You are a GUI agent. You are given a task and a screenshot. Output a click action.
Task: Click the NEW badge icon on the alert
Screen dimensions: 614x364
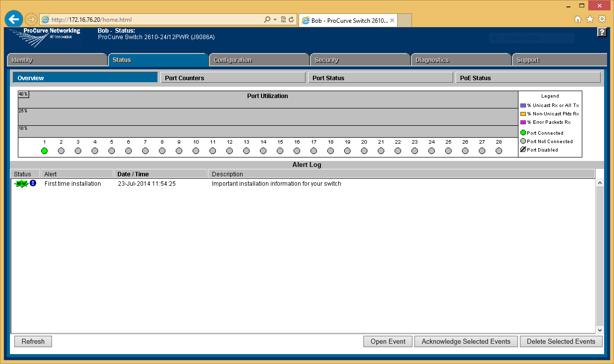point(21,184)
